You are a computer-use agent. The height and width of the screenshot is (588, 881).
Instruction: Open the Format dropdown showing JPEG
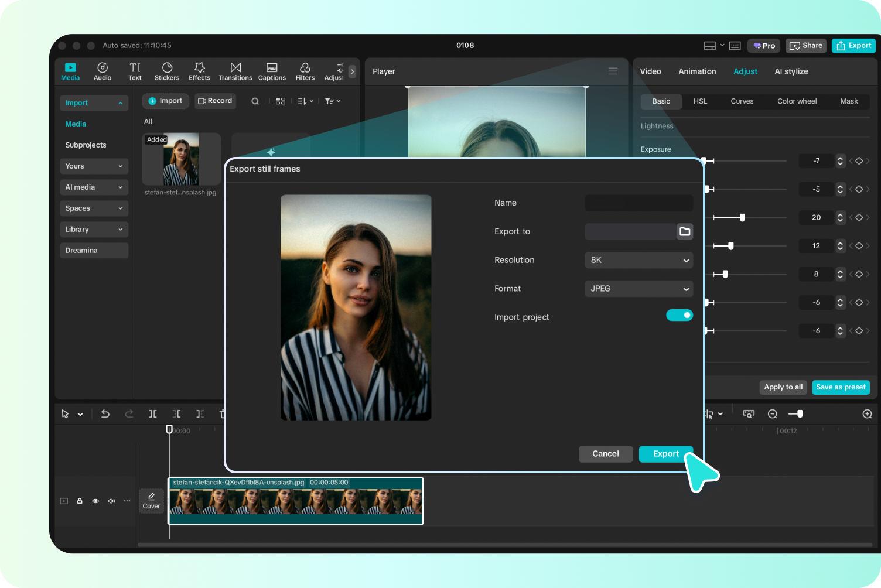(638, 288)
